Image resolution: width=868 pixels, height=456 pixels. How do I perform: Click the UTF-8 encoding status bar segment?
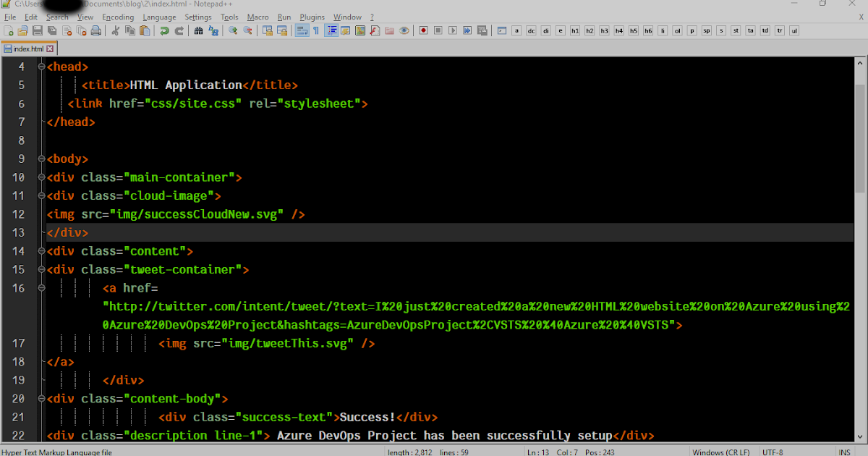pos(773,451)
